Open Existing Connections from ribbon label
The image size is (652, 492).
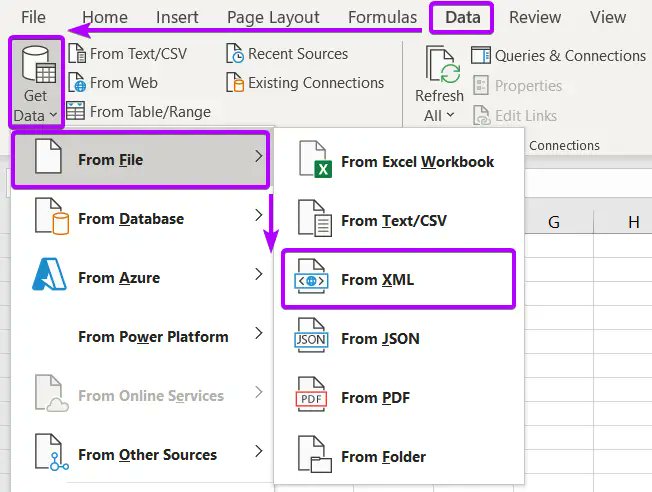pyautogui.click(x=316, y=83)
